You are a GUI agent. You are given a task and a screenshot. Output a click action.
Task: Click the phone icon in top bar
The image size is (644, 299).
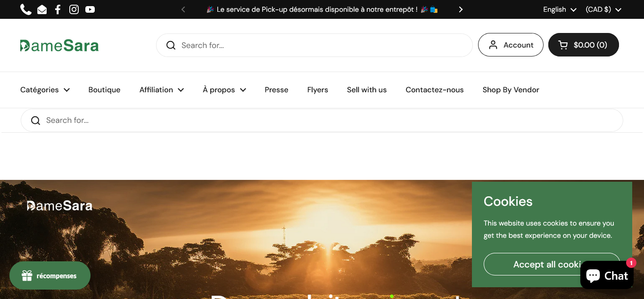[x=26, y=9]
